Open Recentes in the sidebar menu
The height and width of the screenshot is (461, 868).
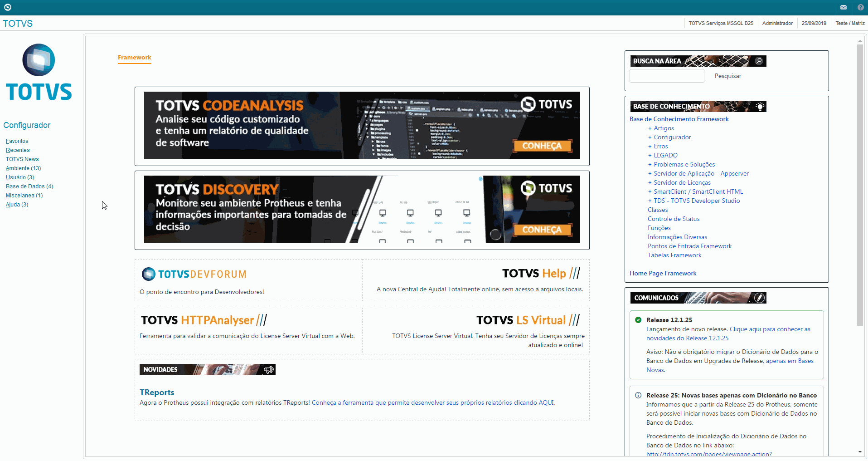coord(18,150)
